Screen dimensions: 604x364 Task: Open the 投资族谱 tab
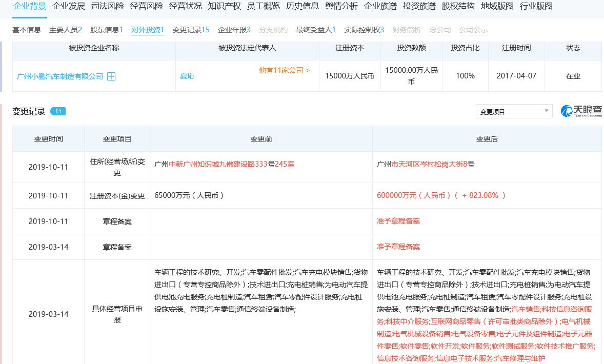(419, 6)
